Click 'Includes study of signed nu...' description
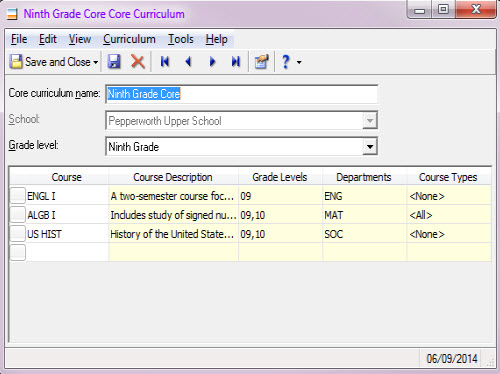500x374 pixels. [x=173, y=215]
